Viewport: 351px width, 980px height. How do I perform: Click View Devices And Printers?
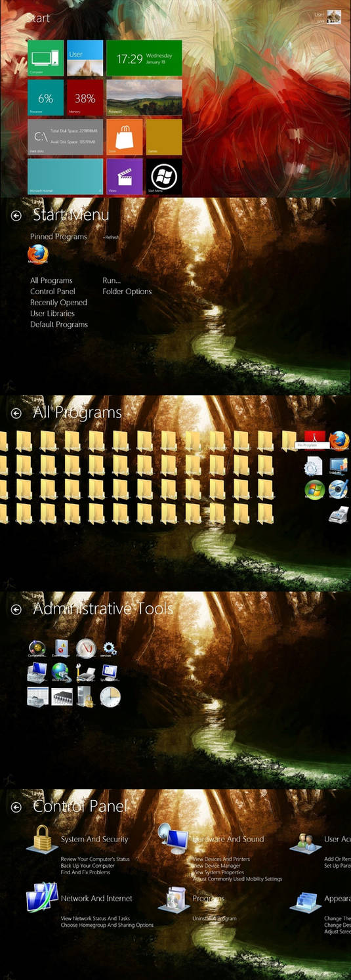221,859
